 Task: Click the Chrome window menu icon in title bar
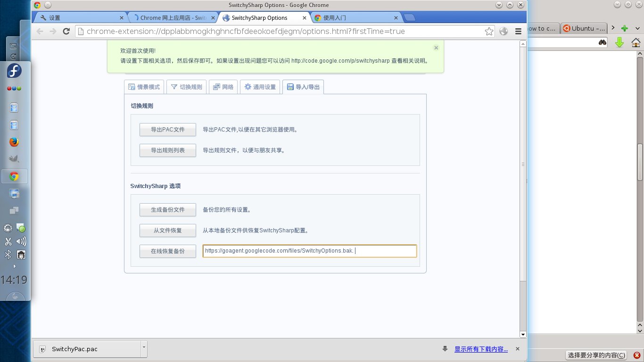click(x=37, y=5)
